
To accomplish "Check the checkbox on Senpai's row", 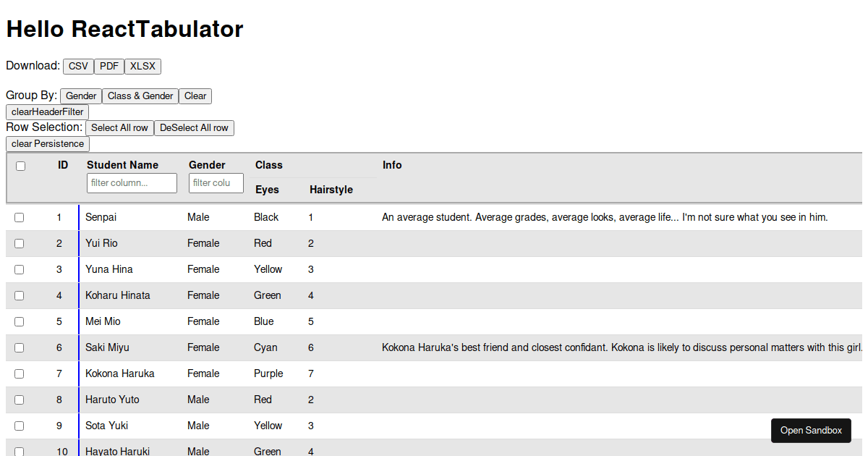I will pyautogui.click(x=20, y=217).
